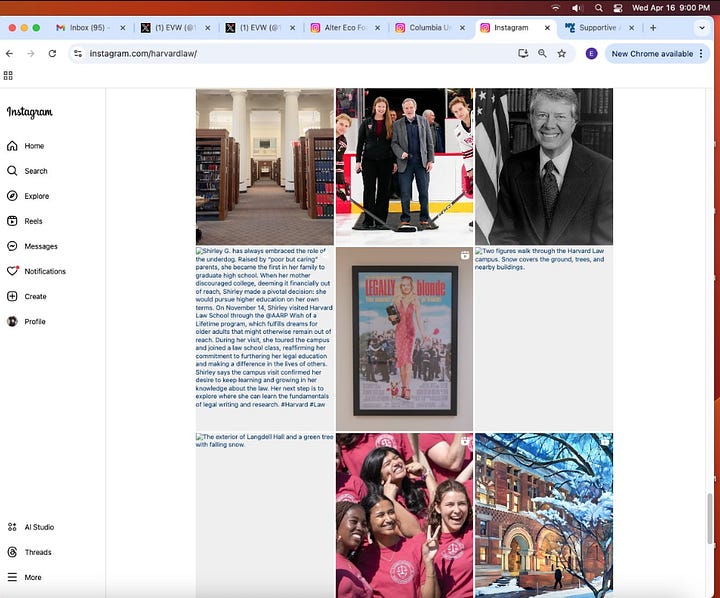The width and height of the screenshot is (720, 598).
Task: Click the Create plus icon
Action: tap(12, 296)
